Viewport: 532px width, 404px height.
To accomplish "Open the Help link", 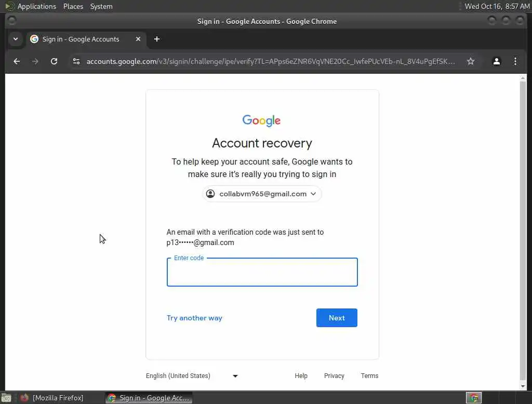I will click(301, 376).
